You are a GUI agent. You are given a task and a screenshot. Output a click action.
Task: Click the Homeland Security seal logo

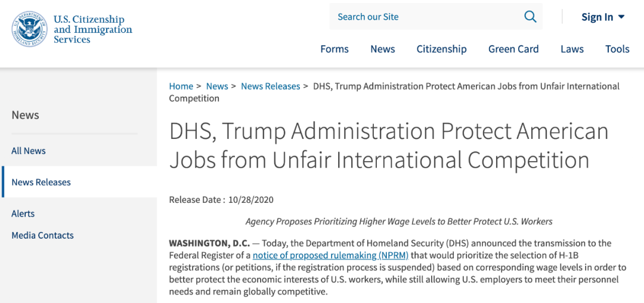30,29
